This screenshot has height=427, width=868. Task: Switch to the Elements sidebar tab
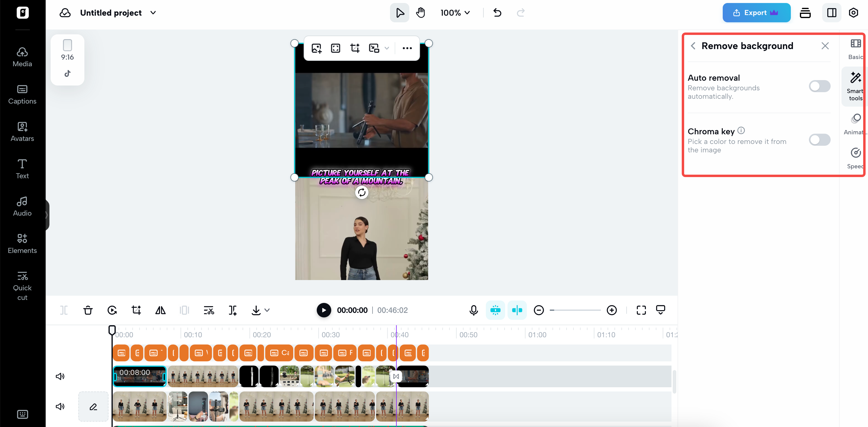click(x=22, y=244)
